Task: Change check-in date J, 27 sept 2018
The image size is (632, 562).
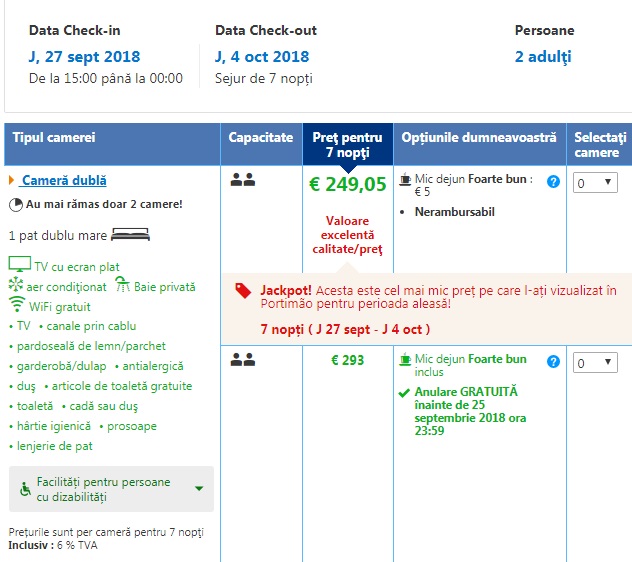Action: pyautogui.click(x=84, y=57)
